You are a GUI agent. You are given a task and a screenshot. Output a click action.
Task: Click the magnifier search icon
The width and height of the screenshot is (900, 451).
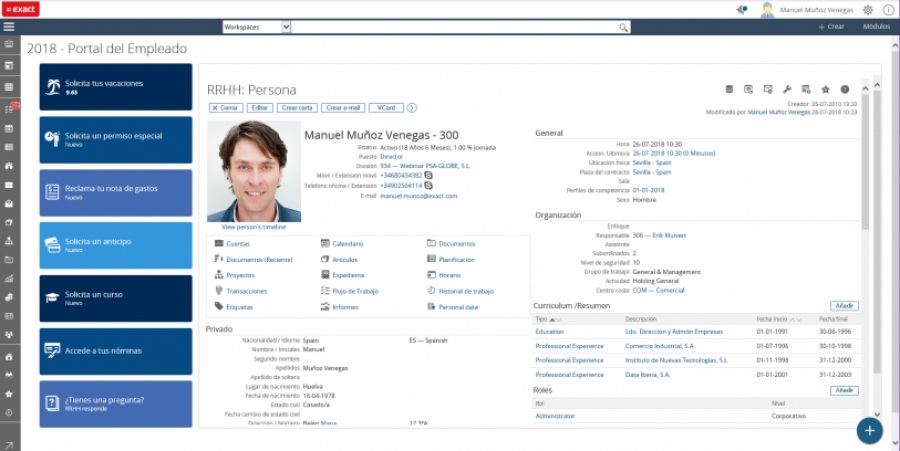[623, 27]
